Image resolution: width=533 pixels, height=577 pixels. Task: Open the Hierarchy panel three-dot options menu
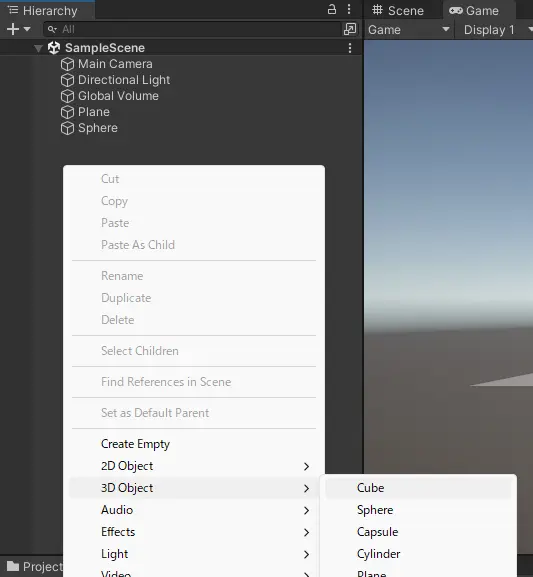pos(349,9)
